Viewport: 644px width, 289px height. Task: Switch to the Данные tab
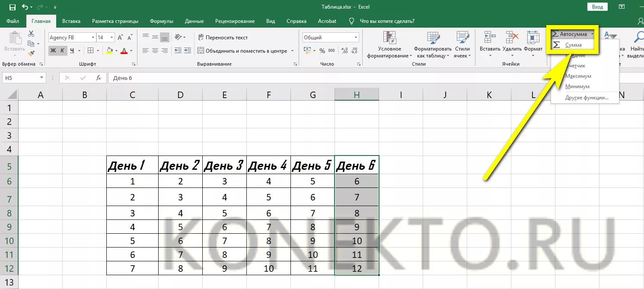(x=194, y=21)
